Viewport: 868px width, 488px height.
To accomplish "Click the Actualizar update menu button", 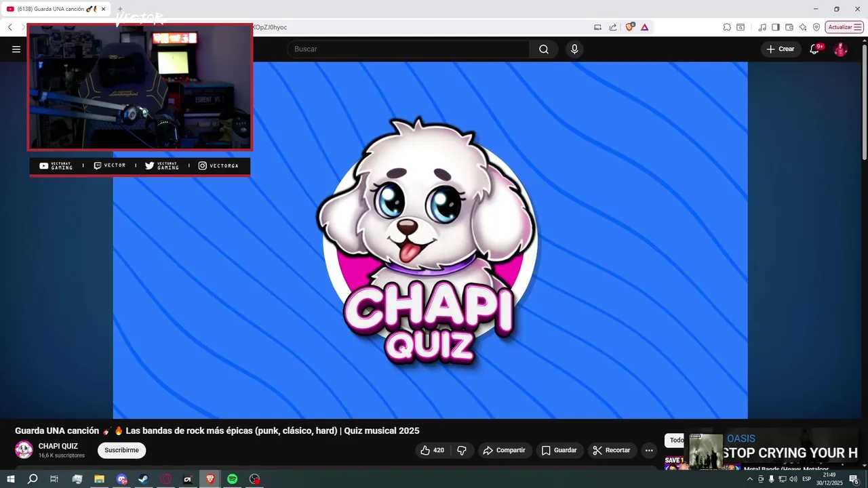I will tap(844, 27).
